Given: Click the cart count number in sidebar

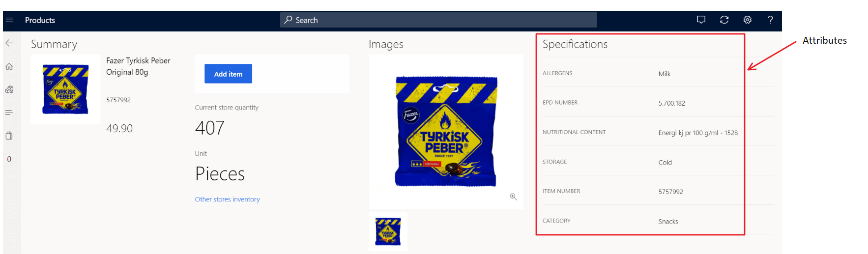Looking at the screenshot, I should 9,159.
